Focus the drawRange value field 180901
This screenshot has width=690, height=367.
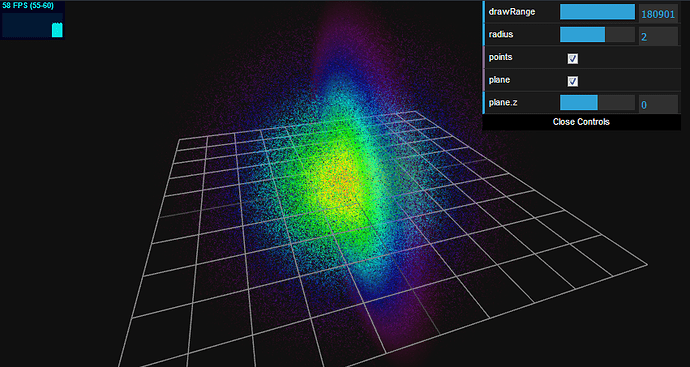point(658,13)
